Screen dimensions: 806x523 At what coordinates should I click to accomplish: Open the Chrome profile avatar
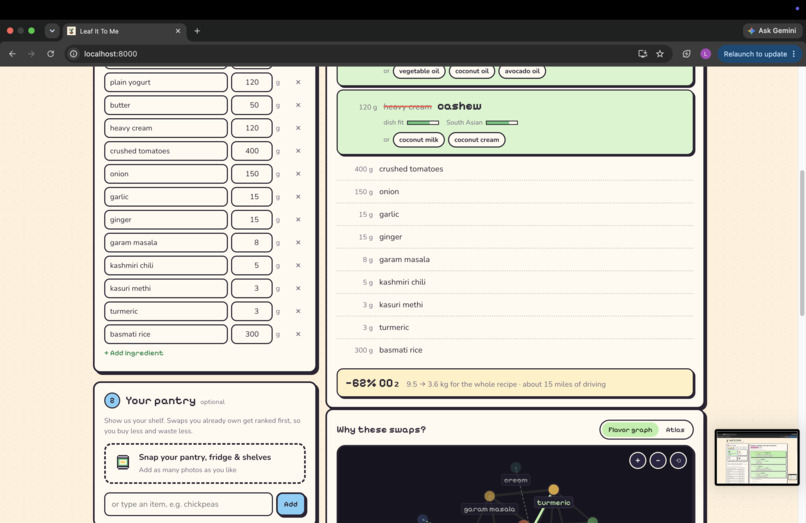click(705, 53)
